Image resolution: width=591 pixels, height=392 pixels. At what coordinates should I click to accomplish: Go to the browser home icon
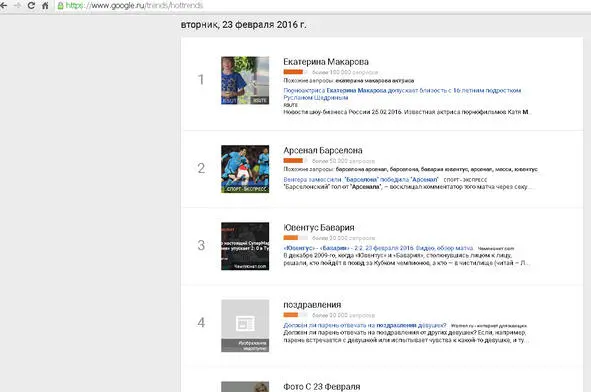45,6
